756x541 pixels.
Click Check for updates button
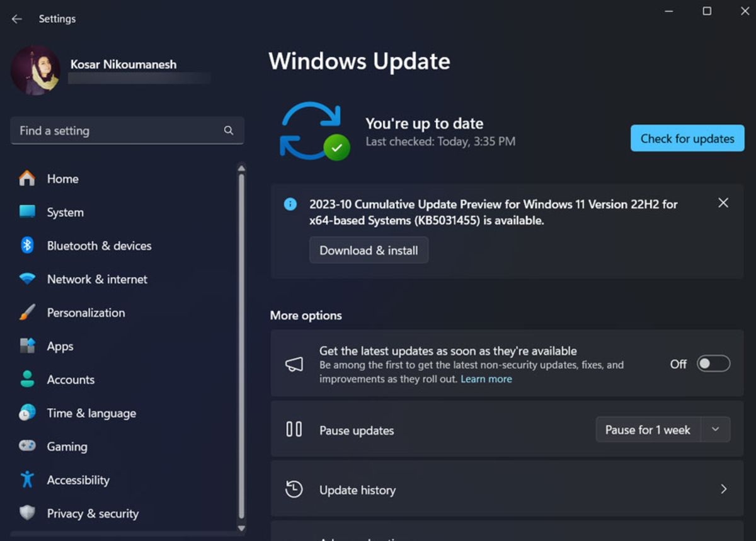tap(687, 139)
